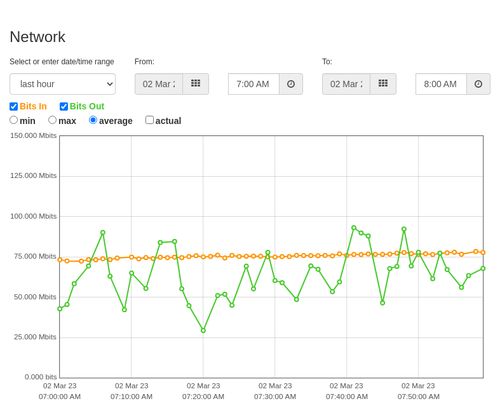Select the average radio button
This screenshot has width=500, height=403.
93,120
